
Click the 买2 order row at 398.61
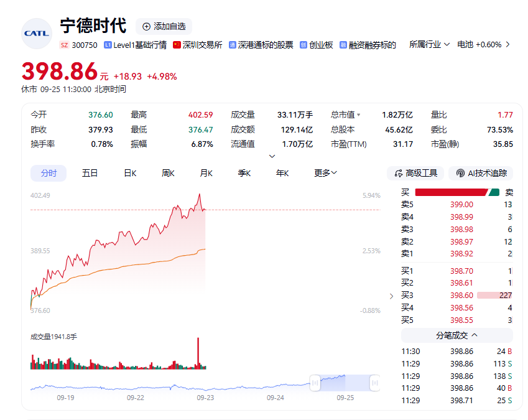[456, 283]
